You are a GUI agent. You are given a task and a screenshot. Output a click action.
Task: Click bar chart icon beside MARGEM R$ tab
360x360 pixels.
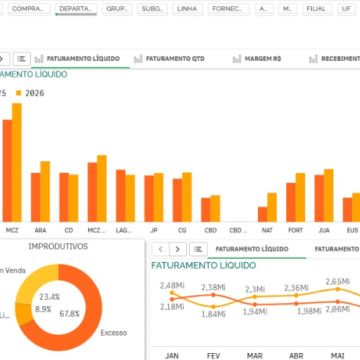[237, 59]
